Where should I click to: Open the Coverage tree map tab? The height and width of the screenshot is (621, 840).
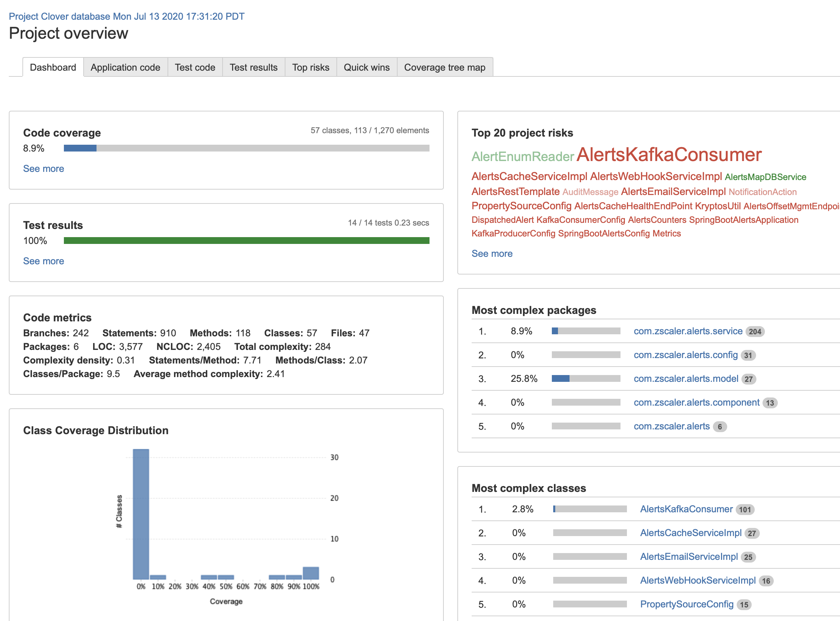(445, 67)
